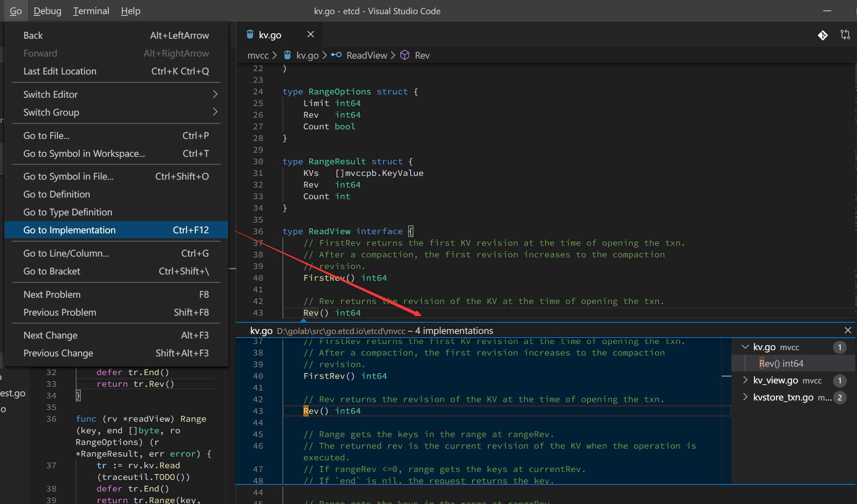
Task: Expand kvstore_txn.go reference group
Action: coord(745,397)
